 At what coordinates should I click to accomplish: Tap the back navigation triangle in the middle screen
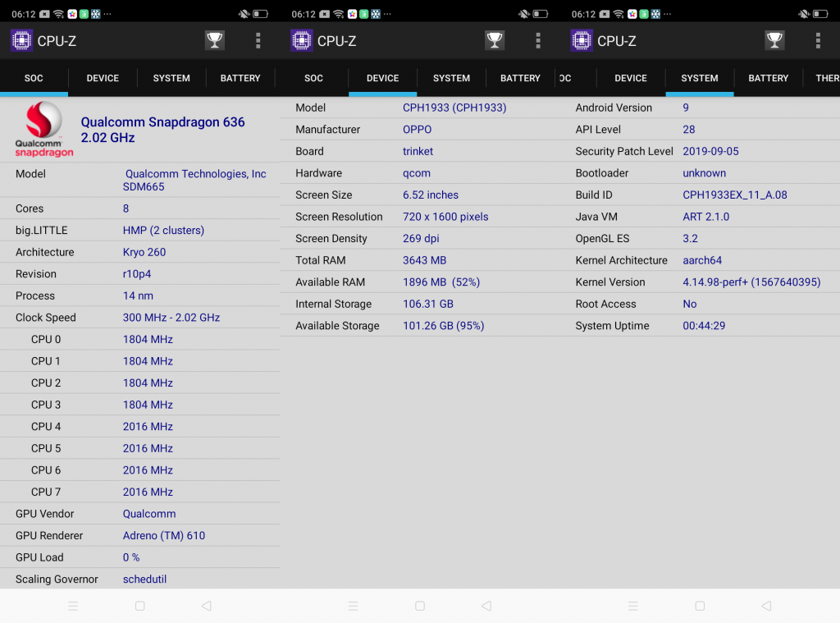486,606
